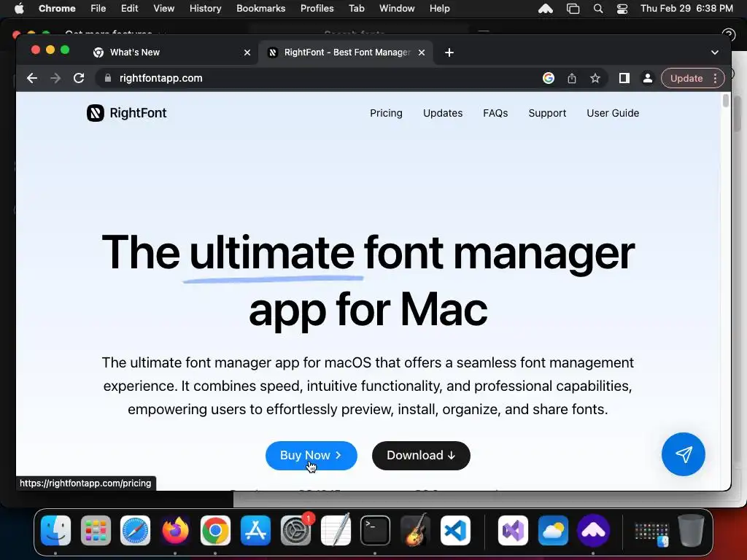Open the Chrome application menu
The image size is (747, 560).
pyautogui.click(x=57, y=9)
